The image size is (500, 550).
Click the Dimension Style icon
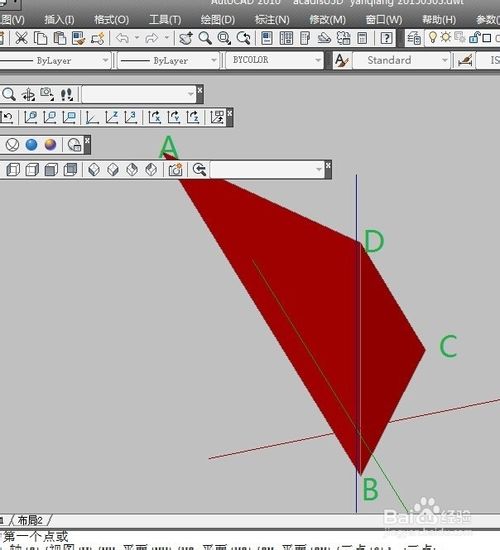pyautogui.click(x=465, y=61)
